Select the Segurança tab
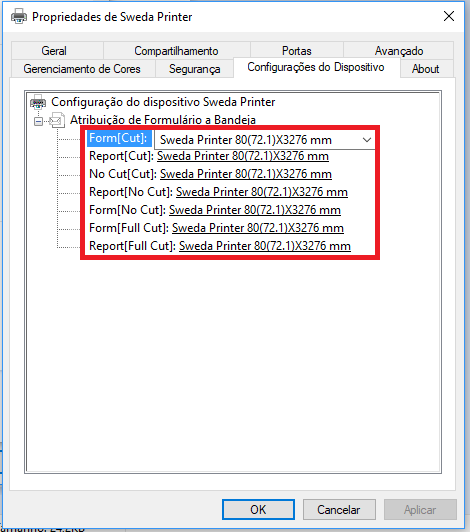 (194, 69)
